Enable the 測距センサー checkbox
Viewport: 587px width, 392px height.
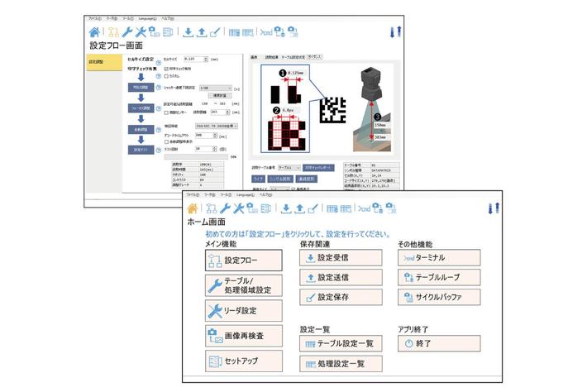pyautogui.click(x=165, y=111)
